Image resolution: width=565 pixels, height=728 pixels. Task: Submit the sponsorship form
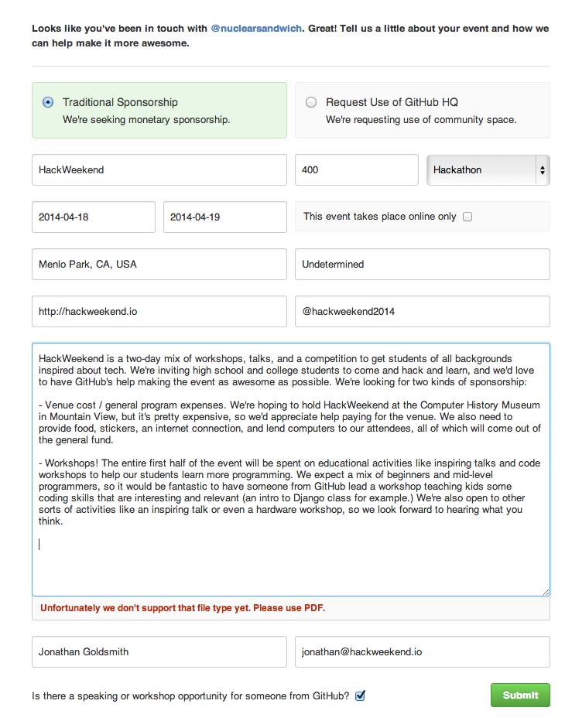520,696
